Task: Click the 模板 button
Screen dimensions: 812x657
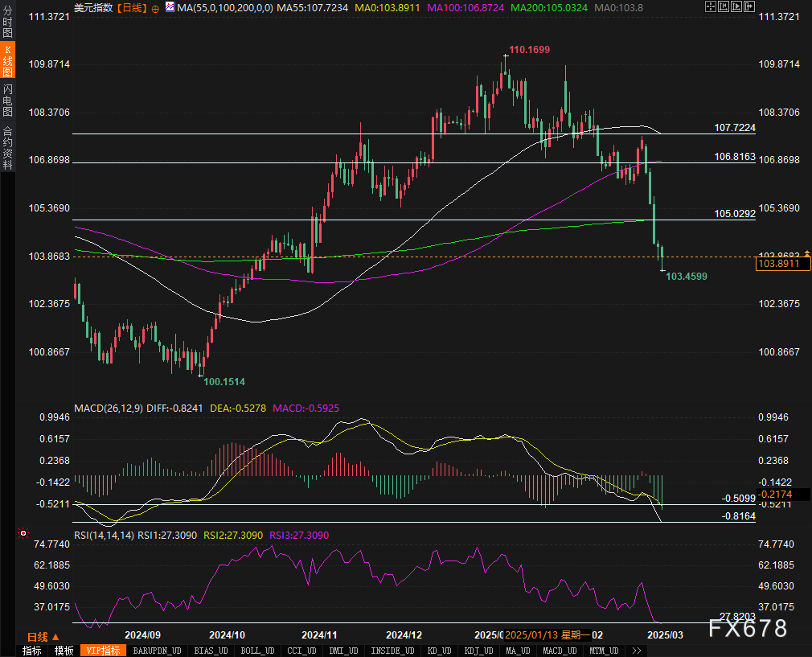Action: (x=64, y=651)
